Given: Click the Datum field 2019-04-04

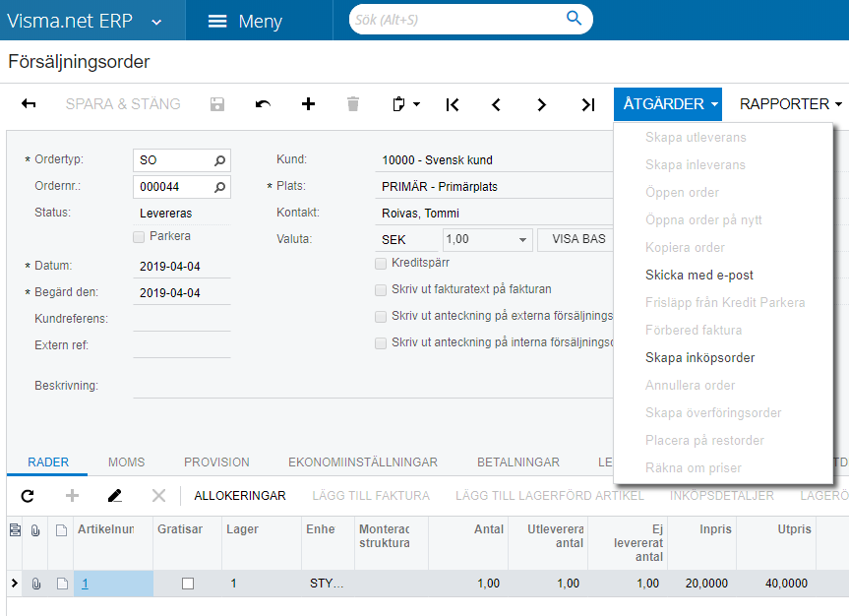Looking at the screenshot, I should pyautogui.click(x=182, y=266).
